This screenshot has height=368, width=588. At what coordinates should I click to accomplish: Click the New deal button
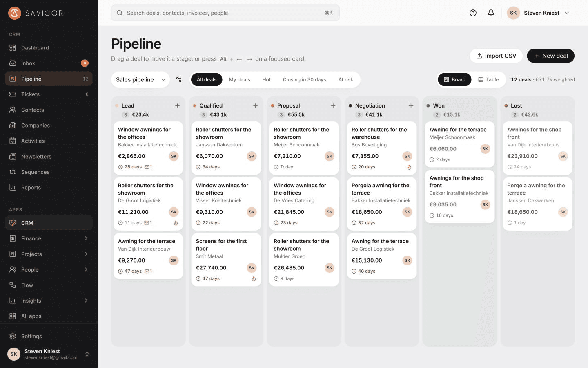pyautogui.click(x=550, y=56)
